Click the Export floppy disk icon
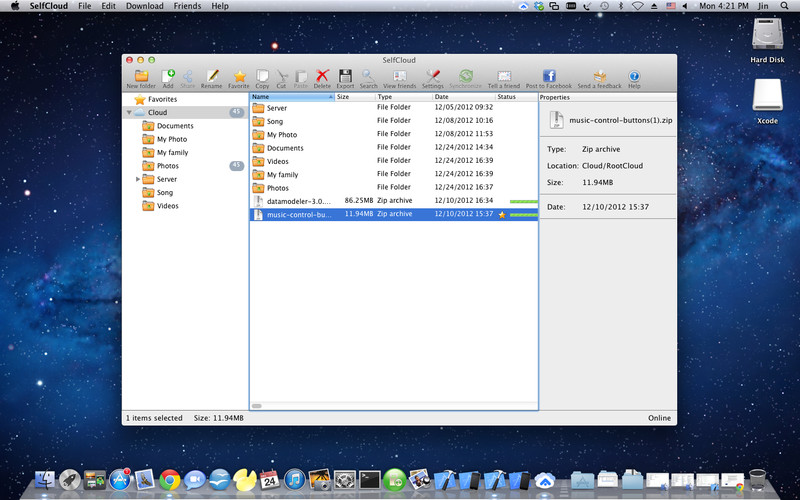The height and width of the screenshot is (500, 800). [345, 79]
